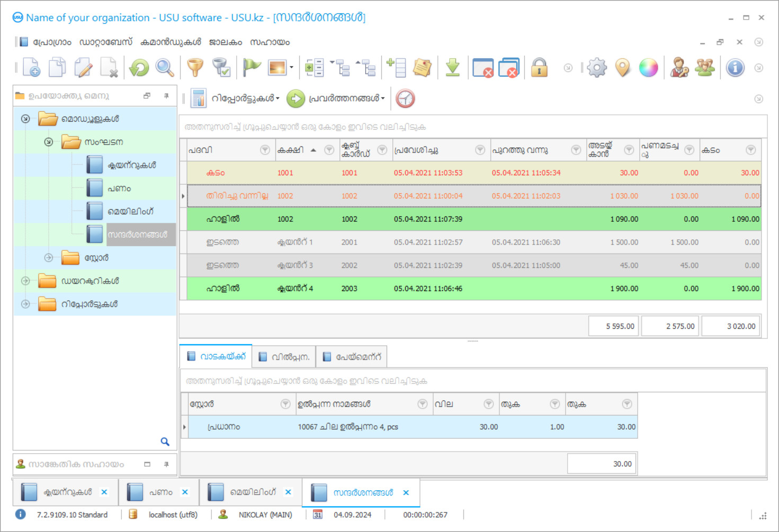Click the green download arrow icon

[452, 68]
